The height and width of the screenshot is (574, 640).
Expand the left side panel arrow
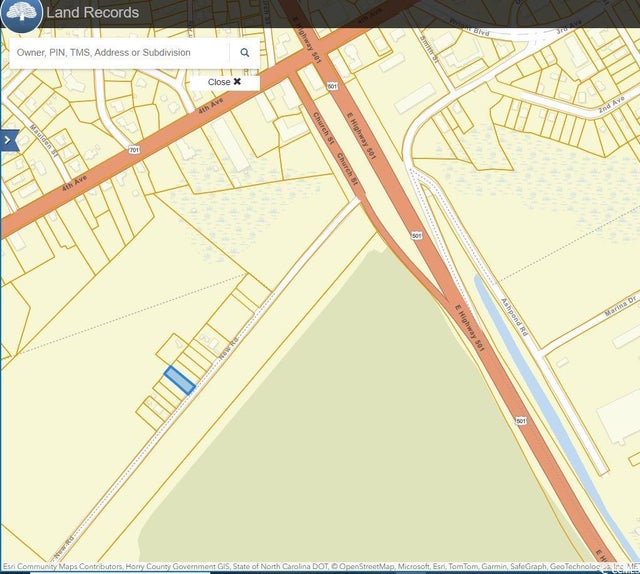9,141
